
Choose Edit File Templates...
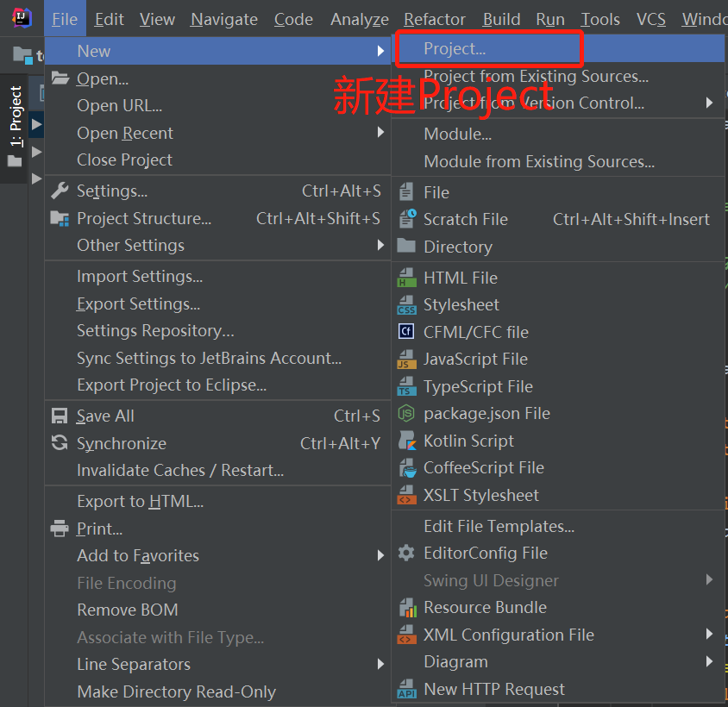[x=559, y=526]
